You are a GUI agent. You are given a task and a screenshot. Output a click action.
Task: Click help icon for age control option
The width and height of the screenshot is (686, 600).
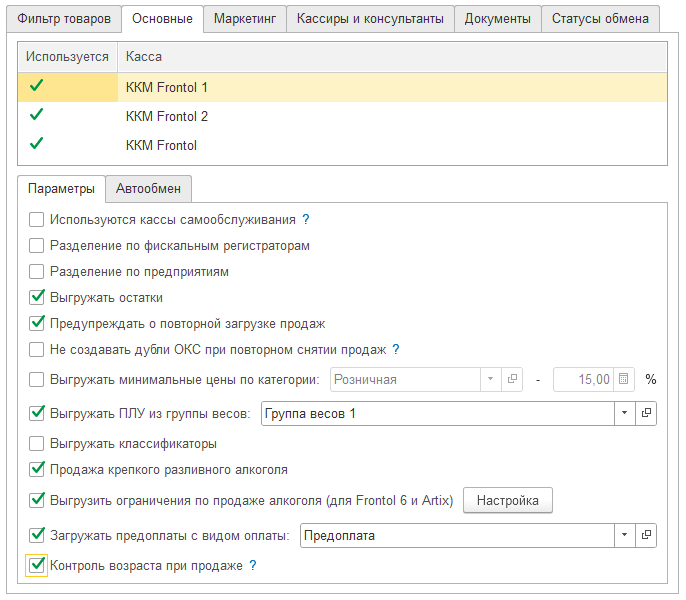tap(253, 565)
